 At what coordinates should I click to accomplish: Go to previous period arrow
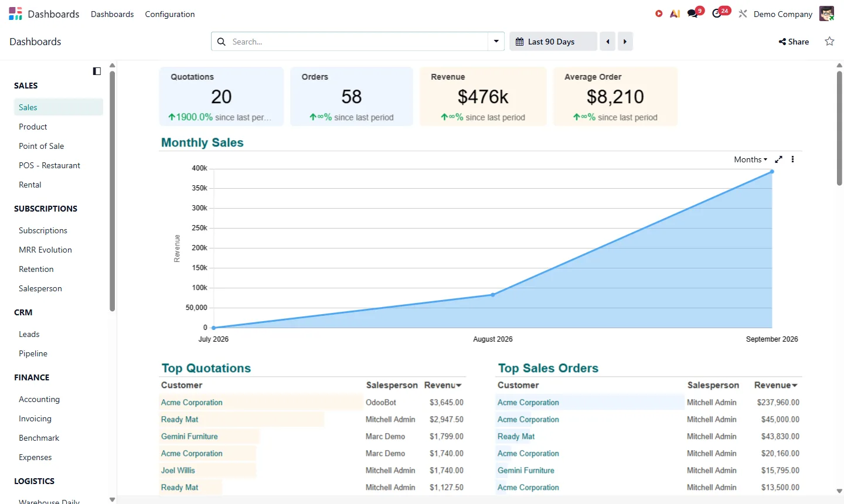click(x=608, y=42)
